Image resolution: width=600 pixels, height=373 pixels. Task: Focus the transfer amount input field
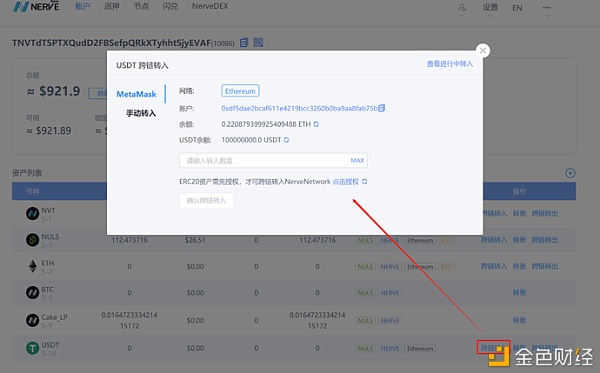pyautogui.click(x=273, y=161)
